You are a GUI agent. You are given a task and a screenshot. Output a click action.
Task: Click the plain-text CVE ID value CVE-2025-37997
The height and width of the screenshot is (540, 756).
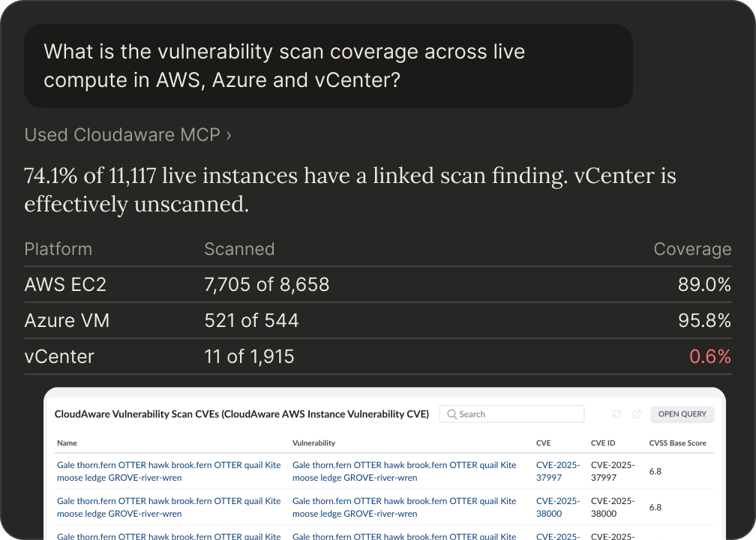pos(613,471)
